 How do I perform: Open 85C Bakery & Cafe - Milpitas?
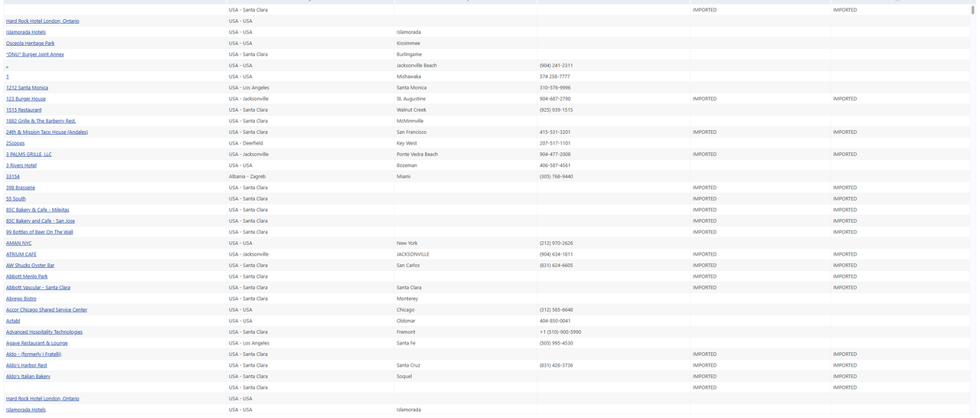click(x=38, y=210)
